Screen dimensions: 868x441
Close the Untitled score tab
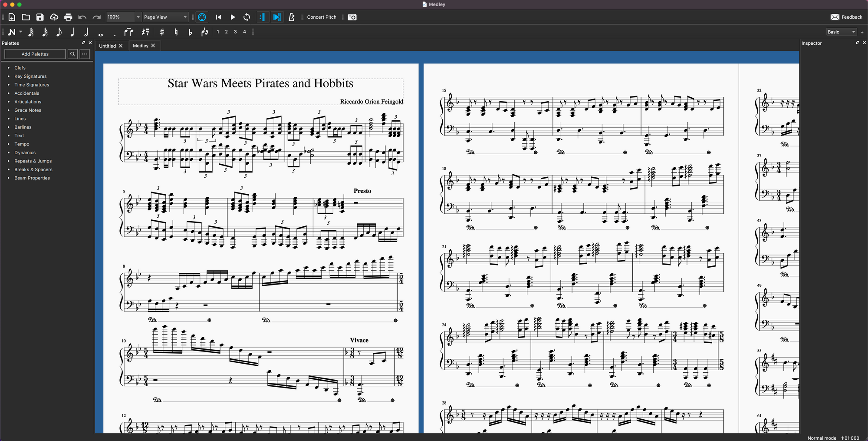[121, 46]
